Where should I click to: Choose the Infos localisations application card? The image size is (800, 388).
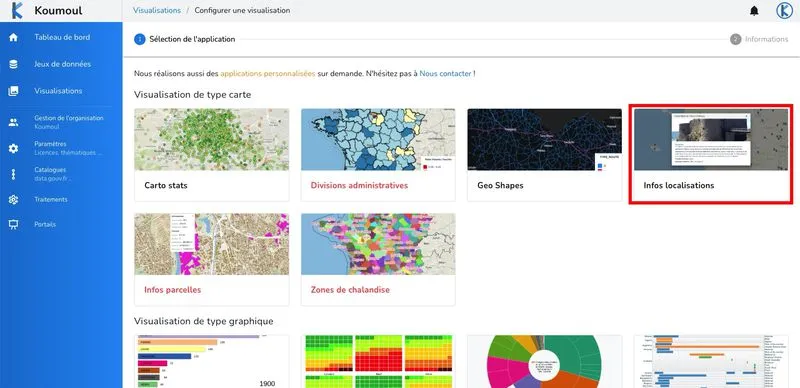point(711,155)
